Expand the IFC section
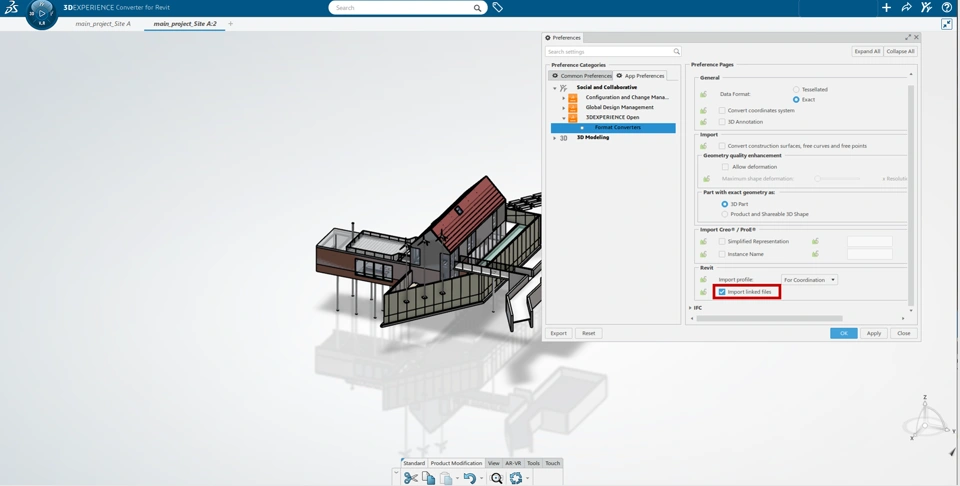 (x=690, y=308)
